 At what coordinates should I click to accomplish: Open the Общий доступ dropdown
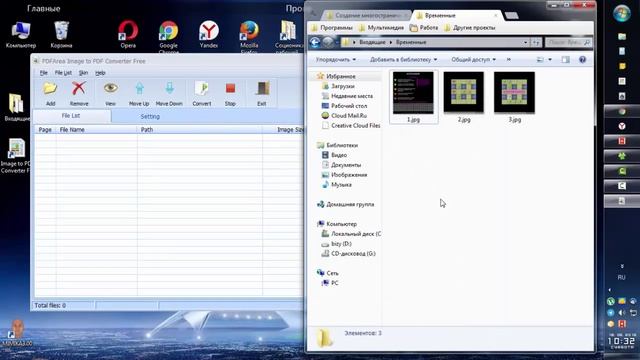tap(473, 60)
